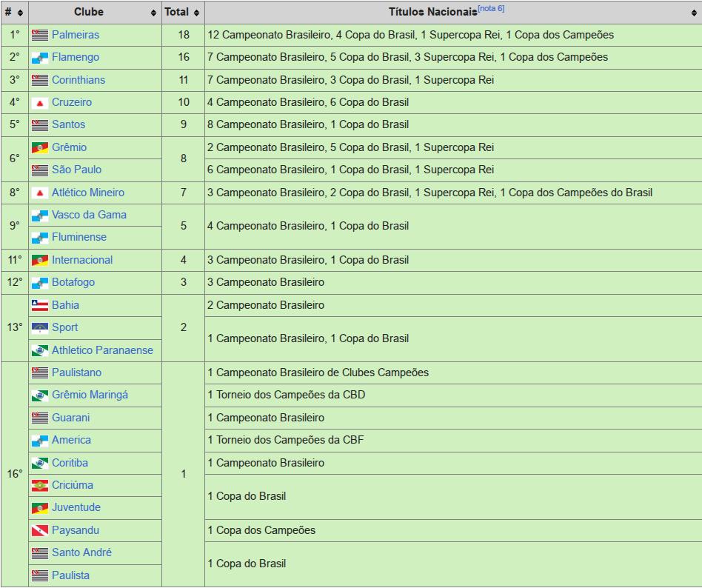The width and height of the screenshot is (702, 588).
Task: Click the flag icon beside Juventude
Action: (x=40, y=508)
